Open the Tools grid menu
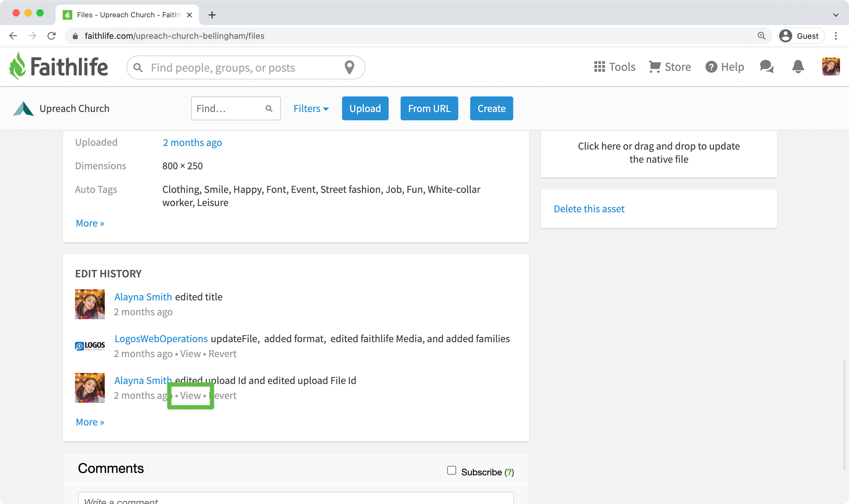The image size is (849, 504). coord(614,67)
